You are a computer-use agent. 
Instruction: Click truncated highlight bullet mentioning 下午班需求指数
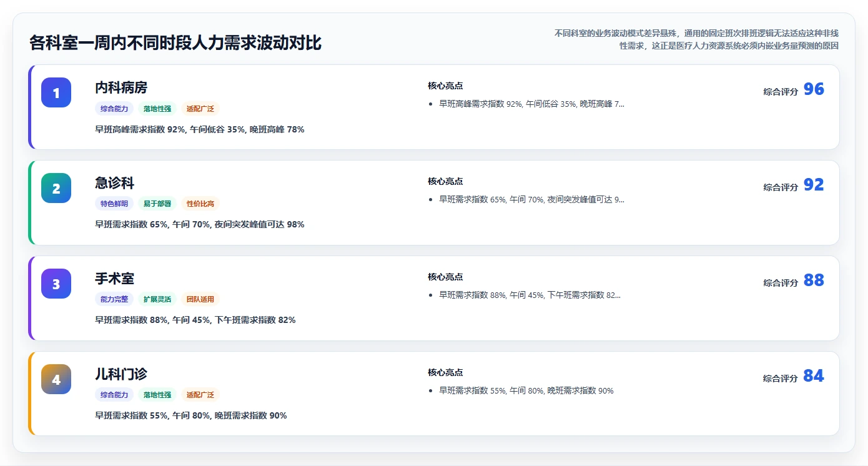(530, 295)
